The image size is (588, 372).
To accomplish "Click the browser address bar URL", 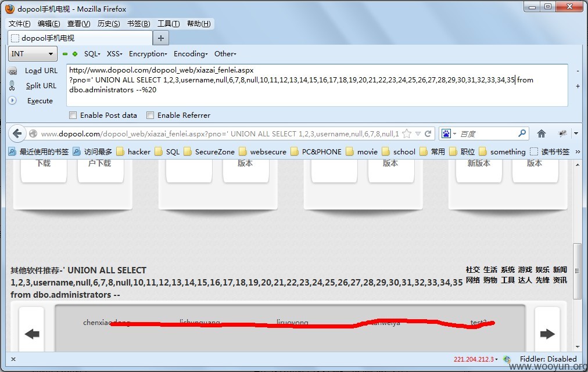I will coord(220,133).
